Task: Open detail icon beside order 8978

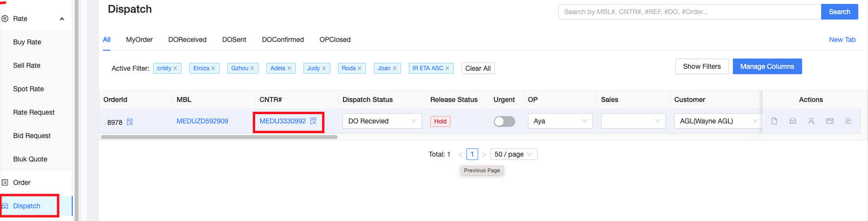Action: [x=130, y=122]
